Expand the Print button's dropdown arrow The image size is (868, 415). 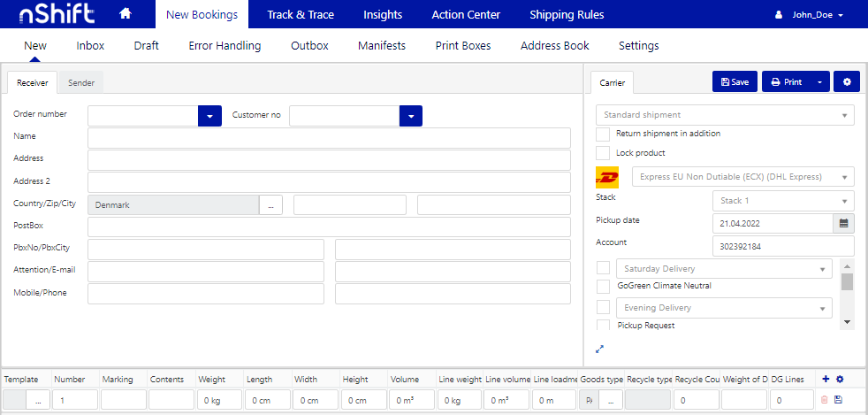tap(819, 82)
